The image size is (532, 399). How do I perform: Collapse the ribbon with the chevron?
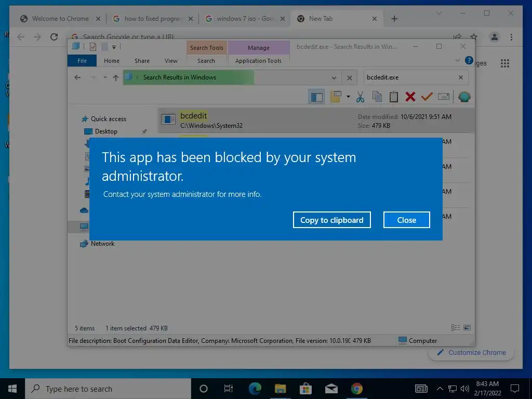click(457, 61)
